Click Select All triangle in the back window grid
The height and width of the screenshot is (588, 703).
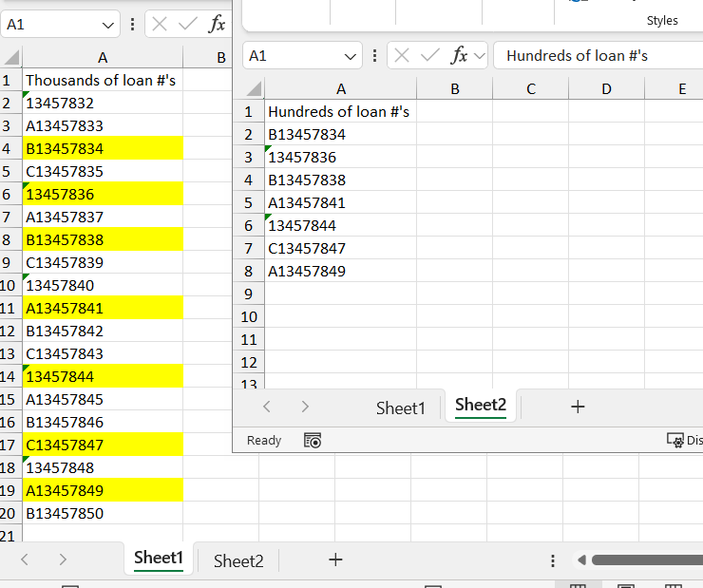pyautogui.click(x=11, y=57)
